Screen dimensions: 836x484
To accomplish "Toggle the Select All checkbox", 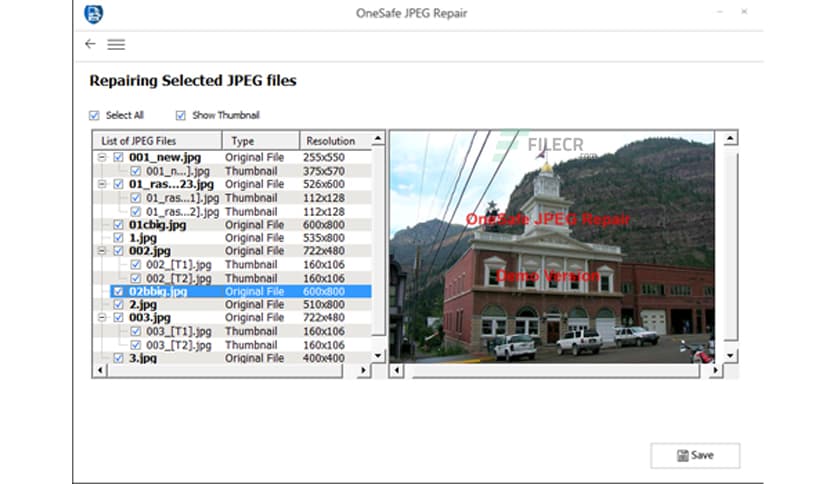I will (94, 115).
